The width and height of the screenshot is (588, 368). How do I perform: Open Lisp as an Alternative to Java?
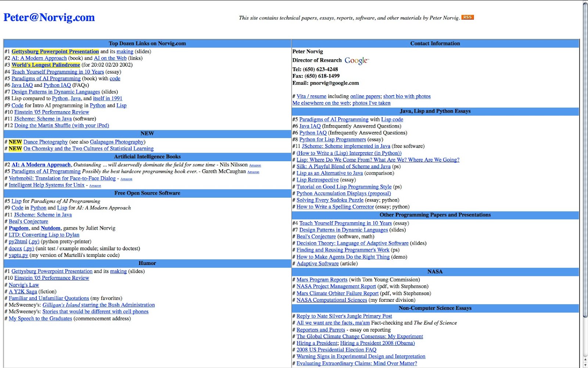coord(330,173)
